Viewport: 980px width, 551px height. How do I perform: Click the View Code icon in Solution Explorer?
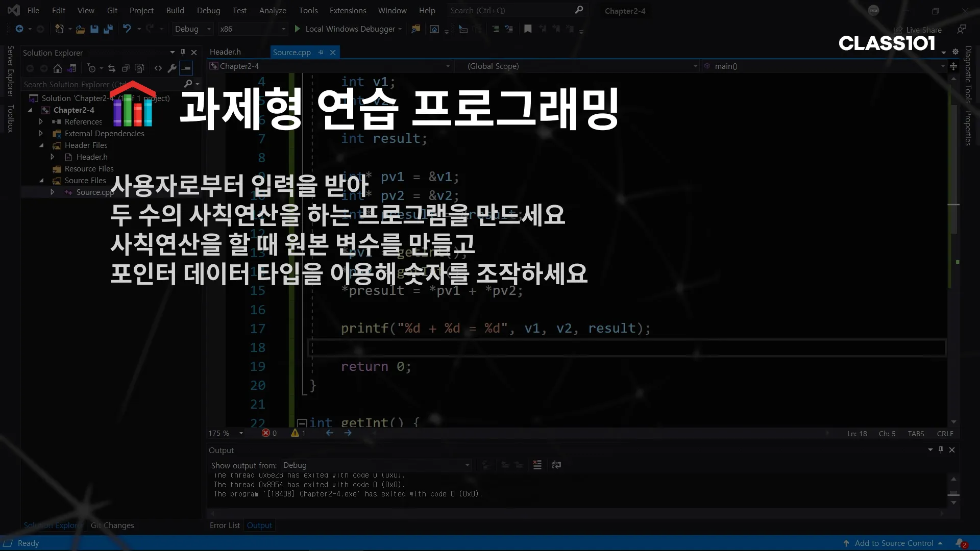coord(158,68)
